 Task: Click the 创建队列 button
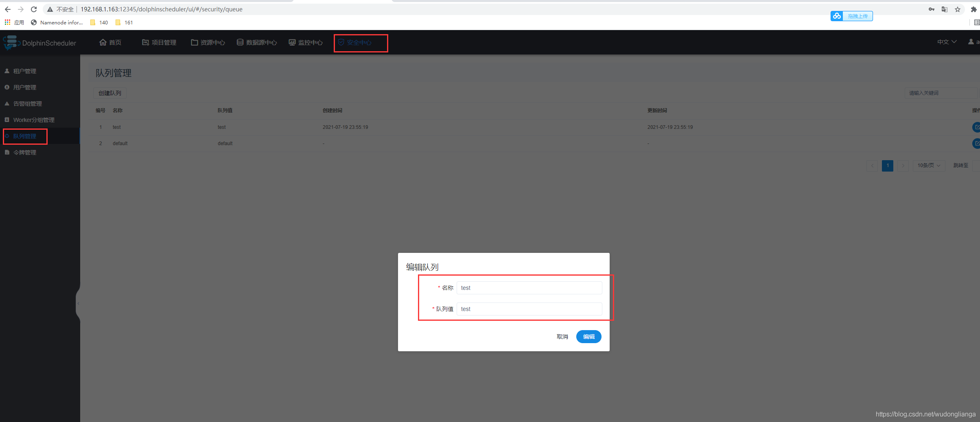[x=110, y=93]
